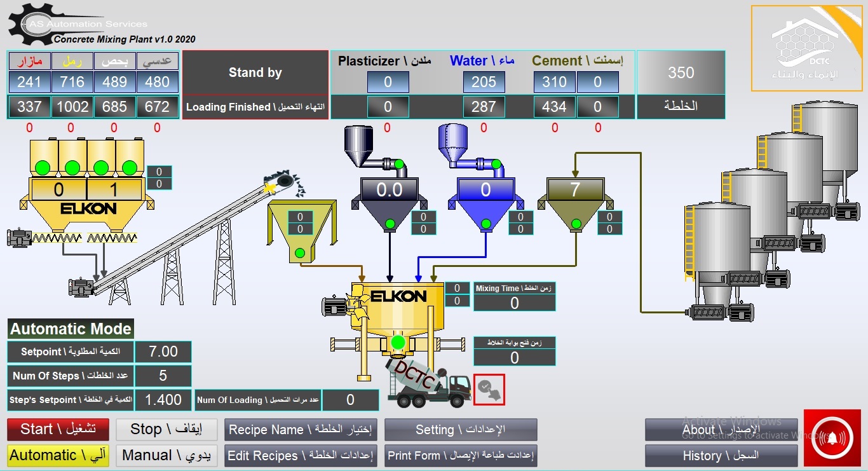Toggle the mixer discharge gate green indicator

point(398,343)
